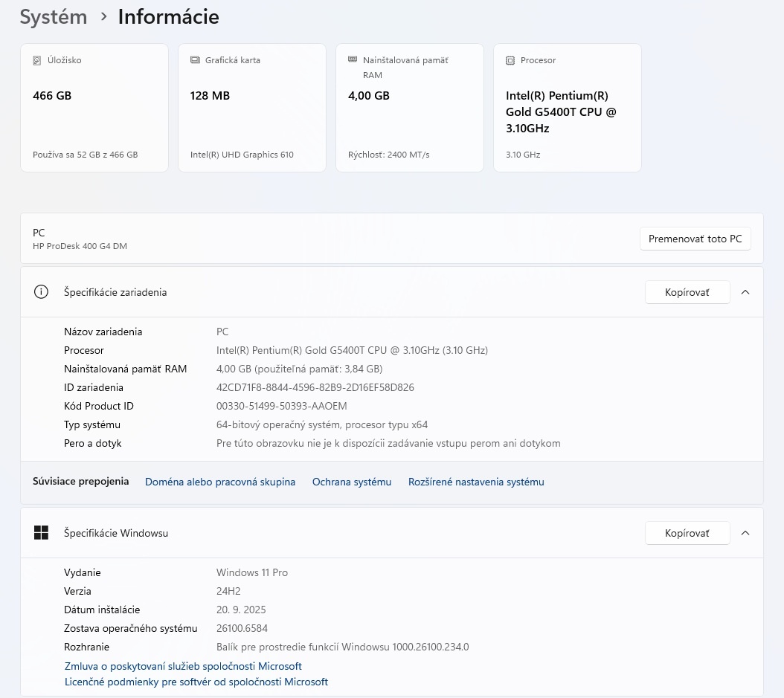Viewport: 784px width, 698px height.
Task: Open the Ochrana systému link
Action: [x=352, y=482]
